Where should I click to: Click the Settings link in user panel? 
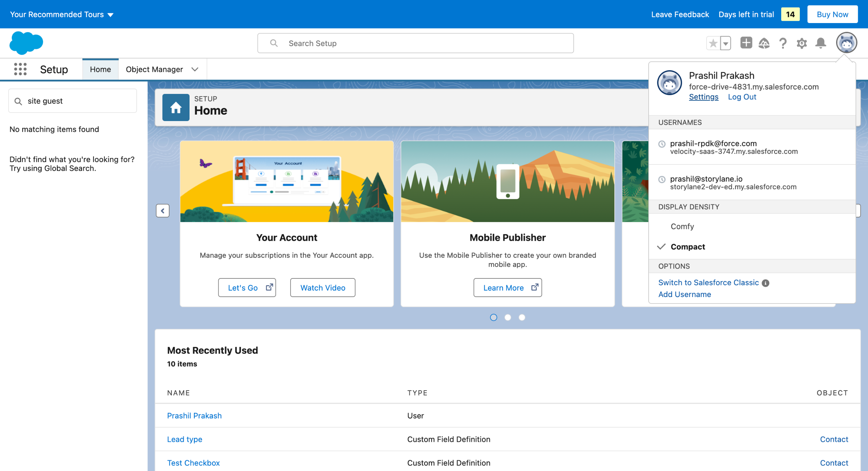tap(704, 97)
